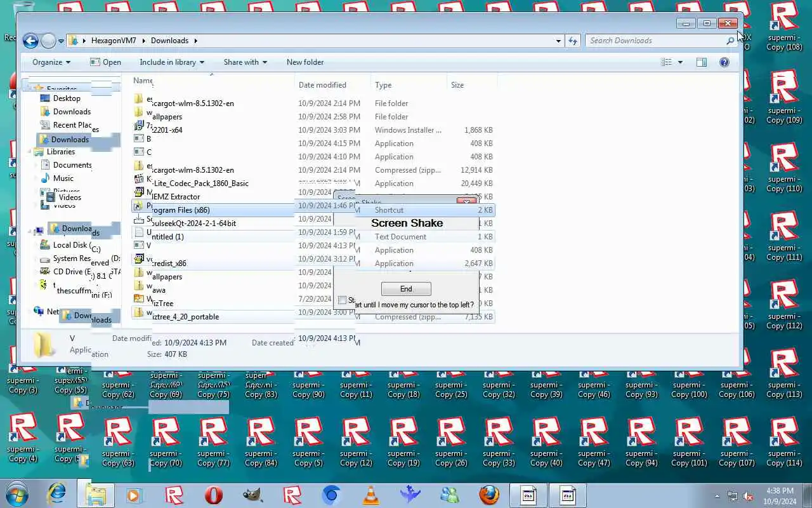Click the breadcrumb arrow after HexagonVM7
This screenshot has width=812, height=508.
pos(145,41)
